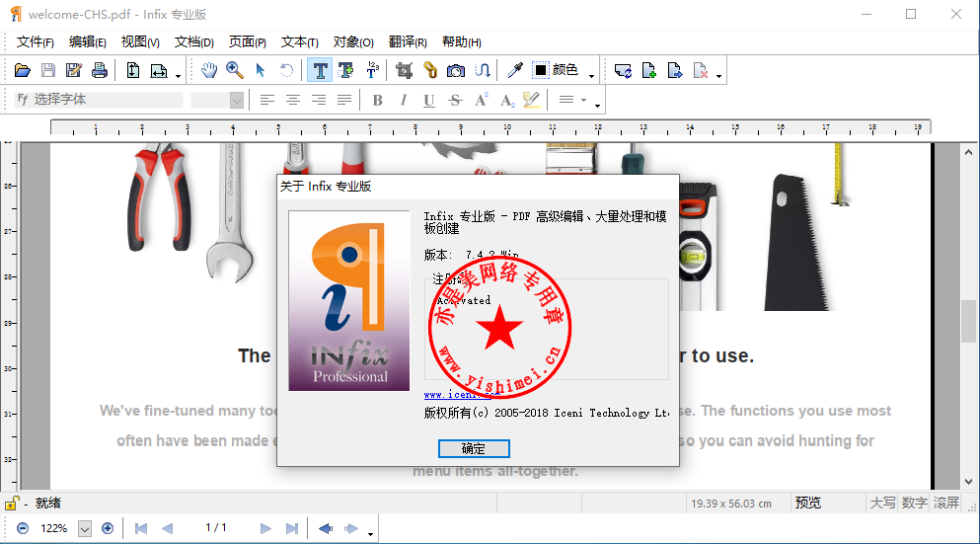
Task: Click the scroll down arrow
Action: click(x=968, y=482)
